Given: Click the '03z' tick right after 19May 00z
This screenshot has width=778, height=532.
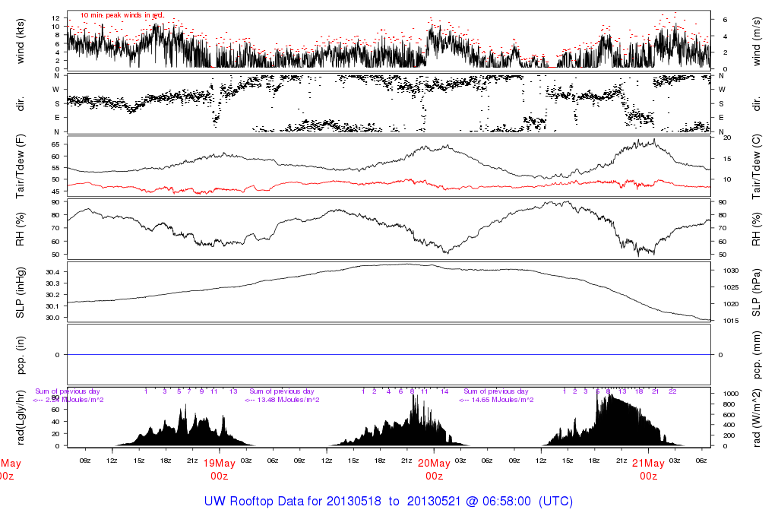Looking at the screenshot, I should pyautogui.click(x=245, y=461).
